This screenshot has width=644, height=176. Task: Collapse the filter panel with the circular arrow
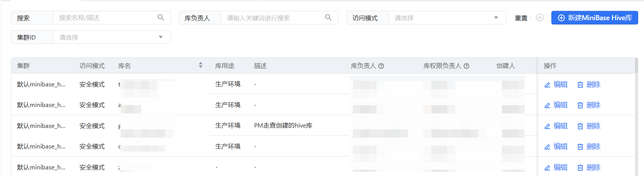tap(540, 18)
